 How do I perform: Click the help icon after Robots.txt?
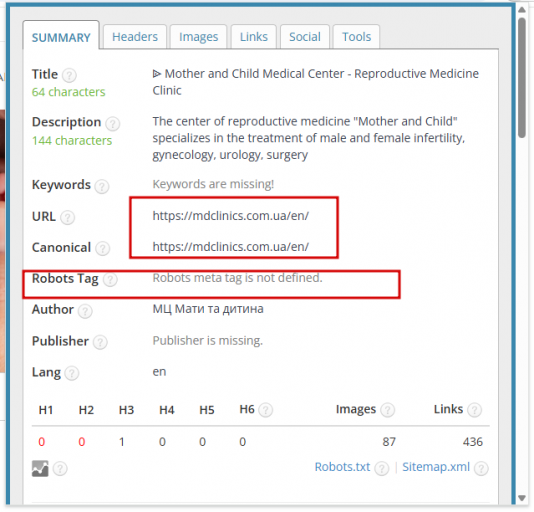coord(382,469)
